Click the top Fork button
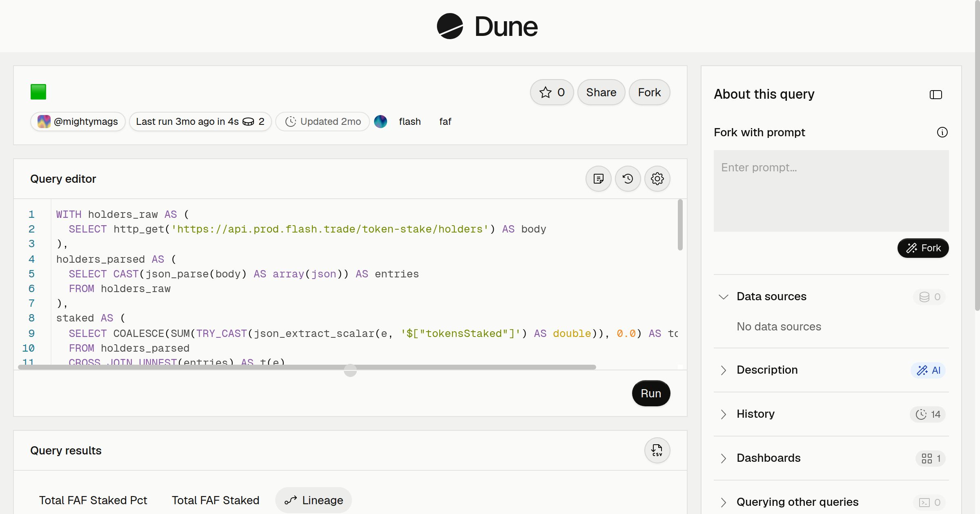Screen dimensions: 980x514 (x=649, y=92)
